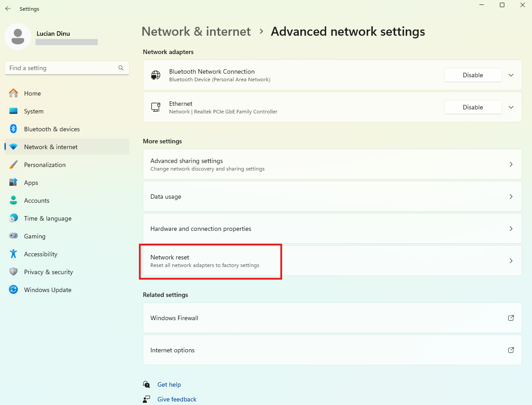
Task: Click the Bluetooth icon in sidebar
Action: coord(13,129)
